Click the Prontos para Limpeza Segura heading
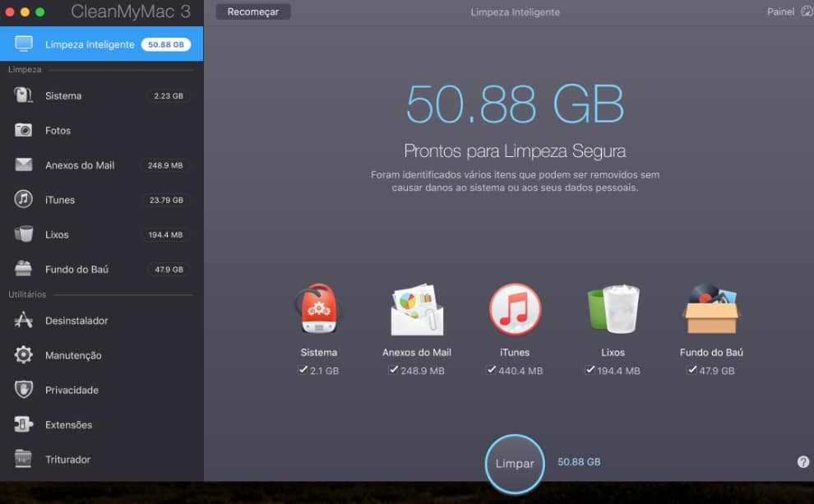The width and height of the screenshot is (814, 504). click(x=515, y=151)
